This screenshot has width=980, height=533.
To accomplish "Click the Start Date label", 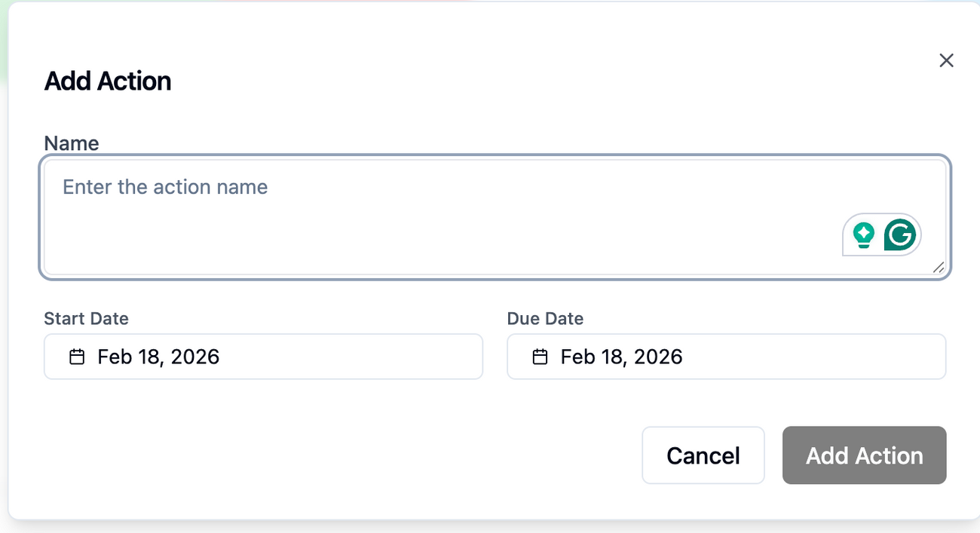I will [86, 318].
